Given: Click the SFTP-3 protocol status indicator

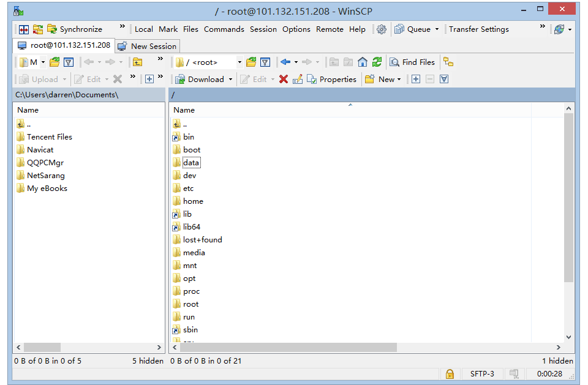Looking at the screenshot, I should (x=482, y=374).
